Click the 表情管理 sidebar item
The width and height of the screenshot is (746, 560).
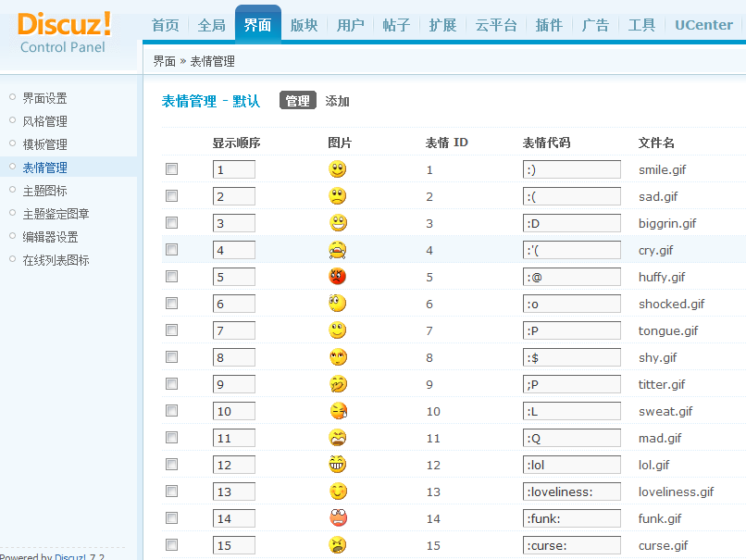tap(44, 168)
